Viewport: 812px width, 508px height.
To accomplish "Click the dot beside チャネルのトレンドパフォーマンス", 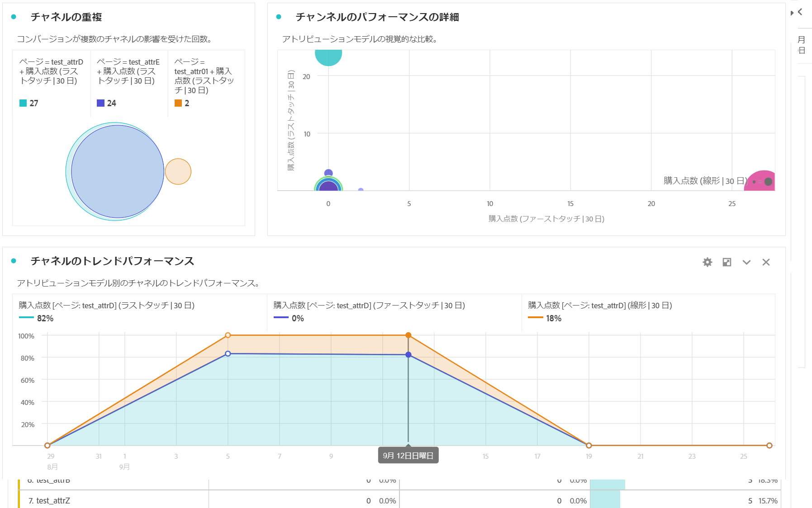I will [14, 261].
